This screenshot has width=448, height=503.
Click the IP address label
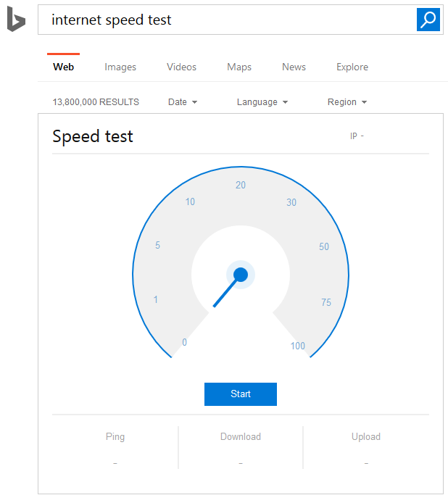[357, 136]
